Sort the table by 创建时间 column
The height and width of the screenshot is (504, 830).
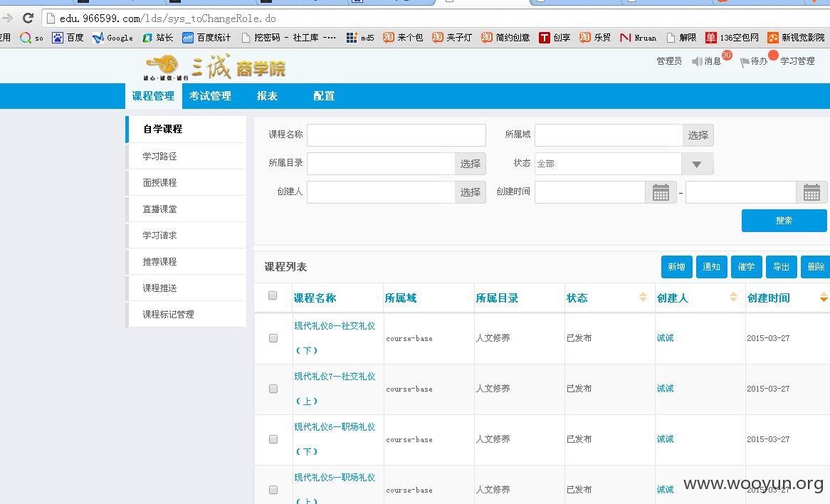coord(824,297)
